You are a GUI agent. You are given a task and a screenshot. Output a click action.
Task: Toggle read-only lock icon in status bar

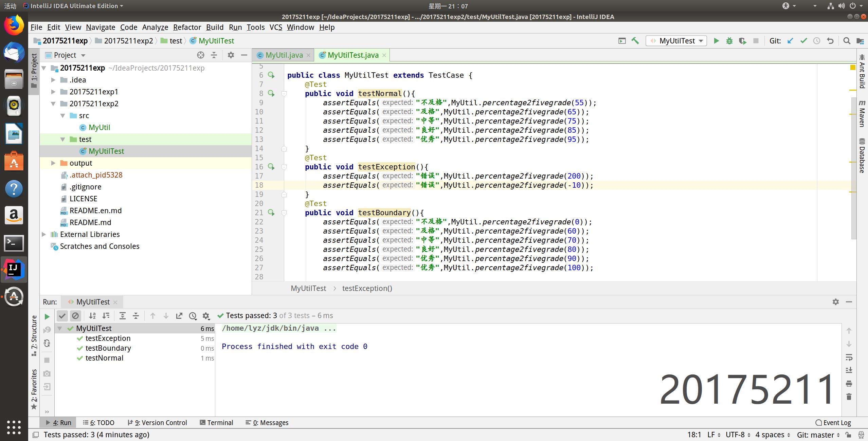click(x=848, y=435)
